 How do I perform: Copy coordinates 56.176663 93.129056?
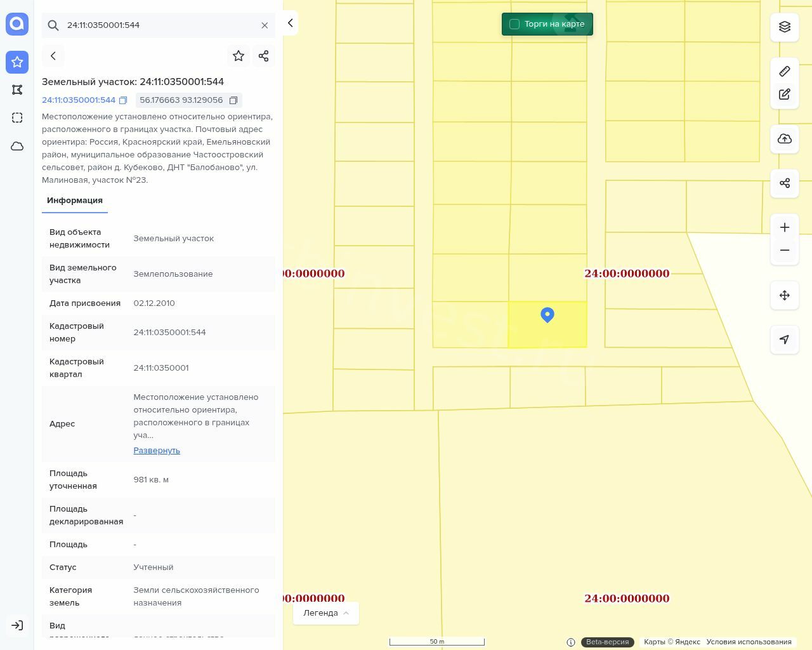pyautogui.click(x=233, y=100)
